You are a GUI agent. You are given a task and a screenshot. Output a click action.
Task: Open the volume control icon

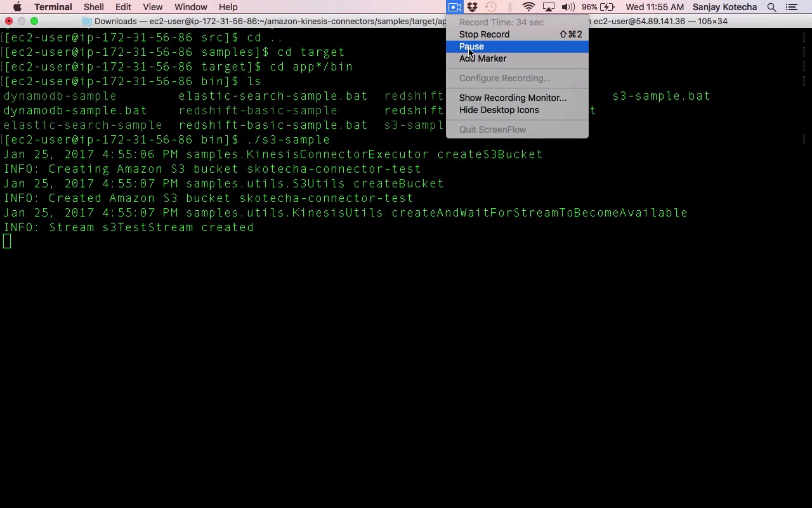pyautogui.click(x=568, y=7)
